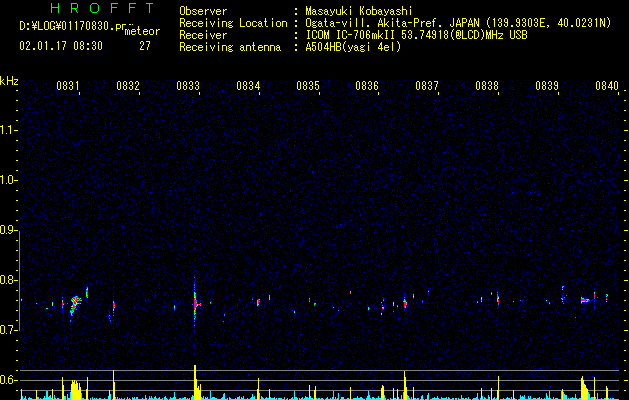Click the strong meteor echo at 0833

(195, 303)
